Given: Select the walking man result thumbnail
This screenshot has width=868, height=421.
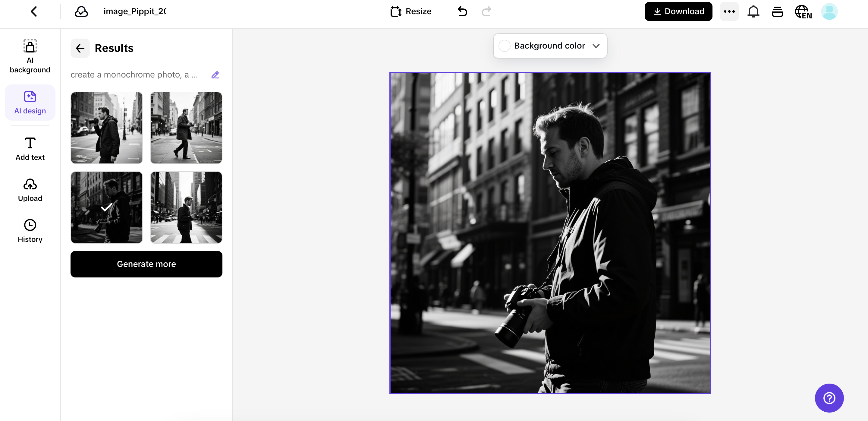Looking at the screenshot, I should pos(186,128).
